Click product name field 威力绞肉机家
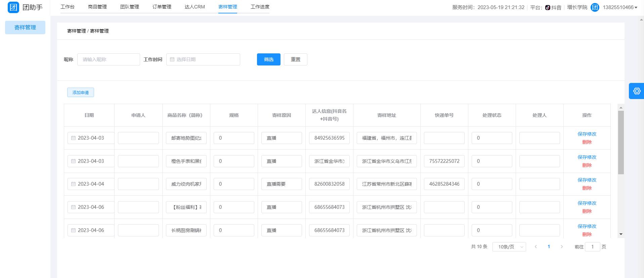This screenshot has width=644, height=278. pos(186,184)
